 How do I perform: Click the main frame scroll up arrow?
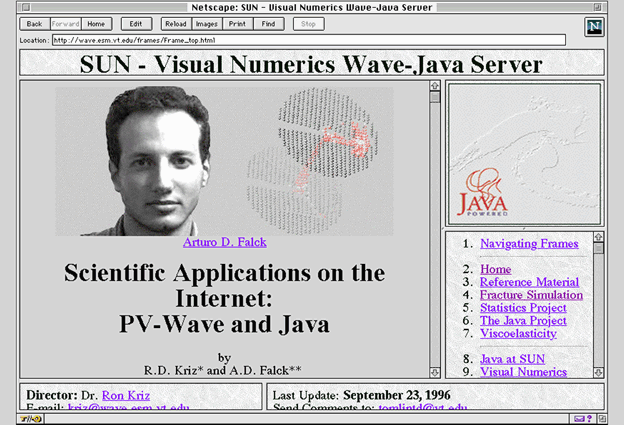pos(435,86)
